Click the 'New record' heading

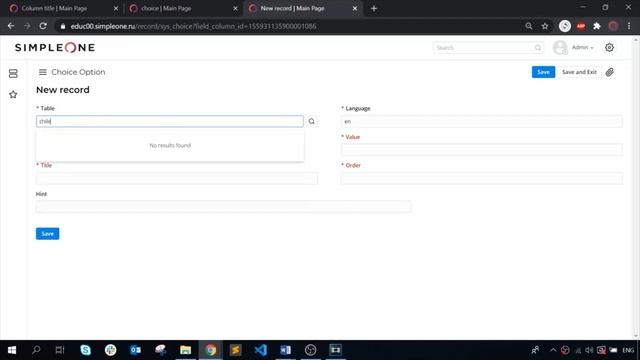(63, 90)
